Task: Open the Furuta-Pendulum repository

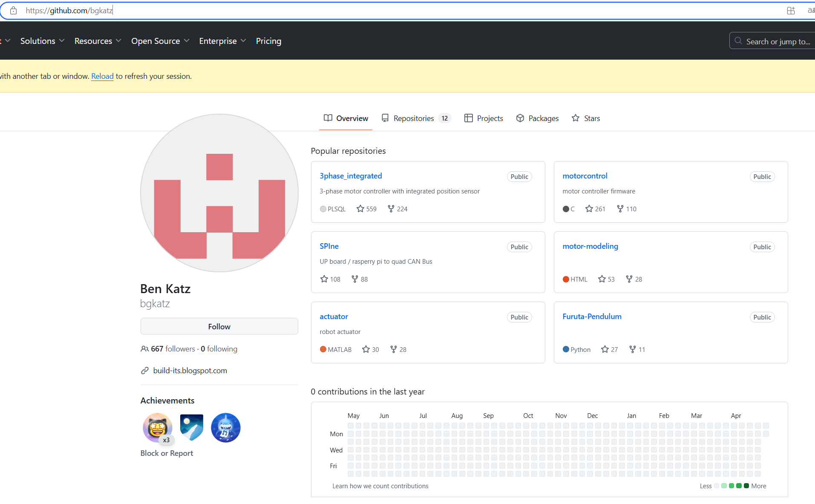Action: coord(592,316)
